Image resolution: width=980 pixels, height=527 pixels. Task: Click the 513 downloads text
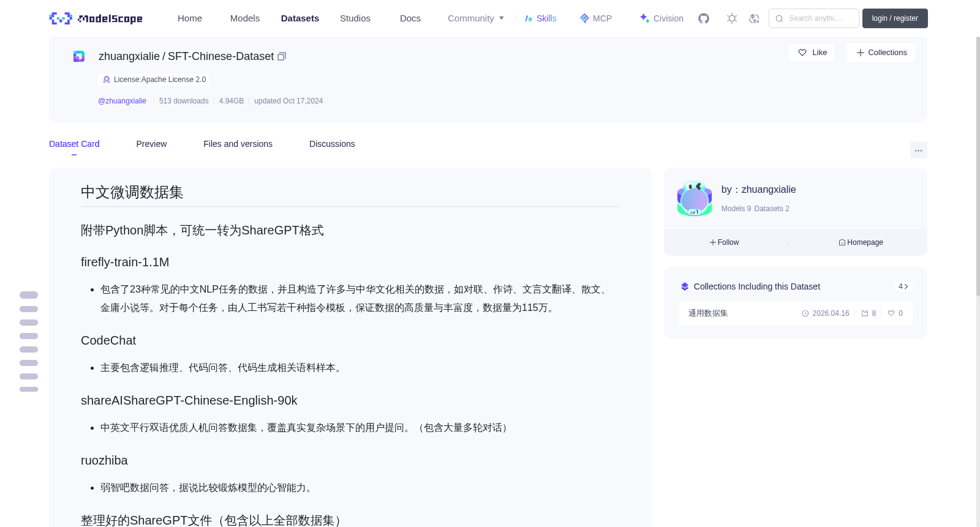coord(184,101)
